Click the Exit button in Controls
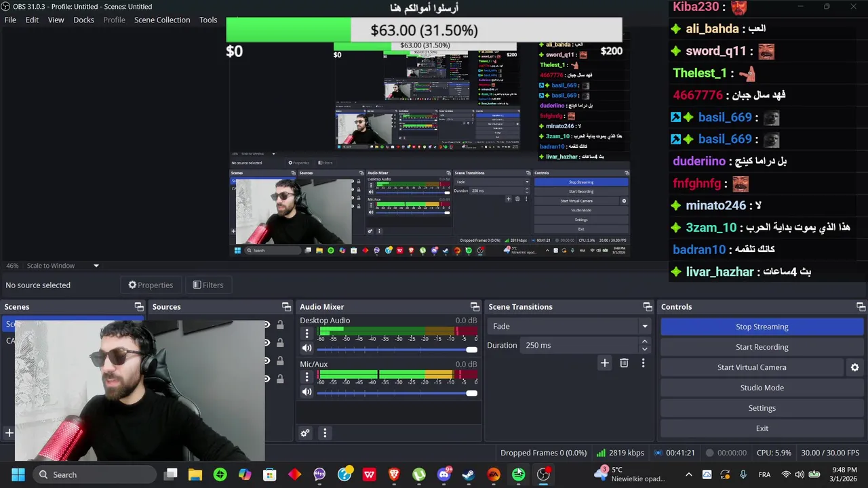 [762, 428]
